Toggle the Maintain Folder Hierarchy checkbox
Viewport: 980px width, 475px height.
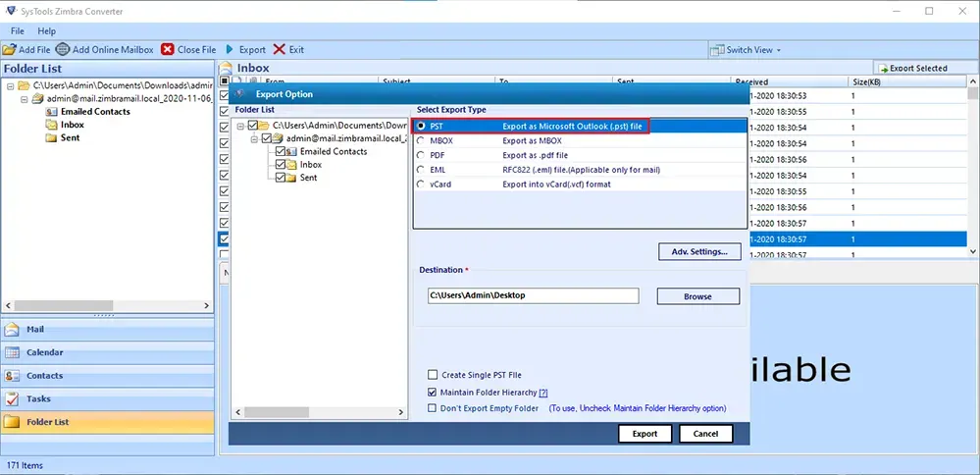[432, 393]
